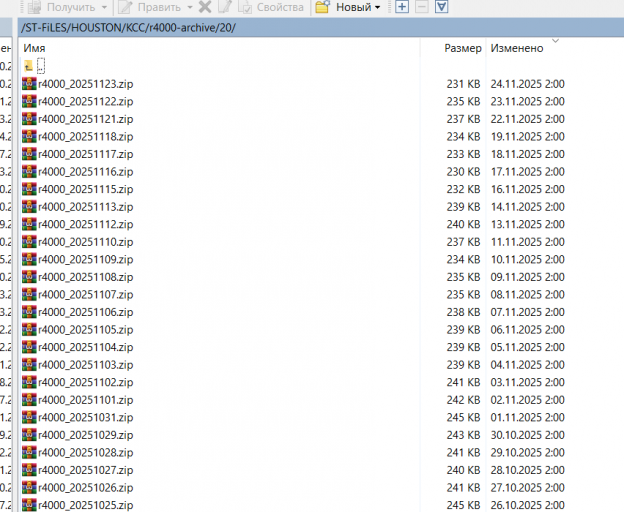Expand the Править dropdown arrow
Viewport: 624px width, 512px height.
tap(190, 7)
